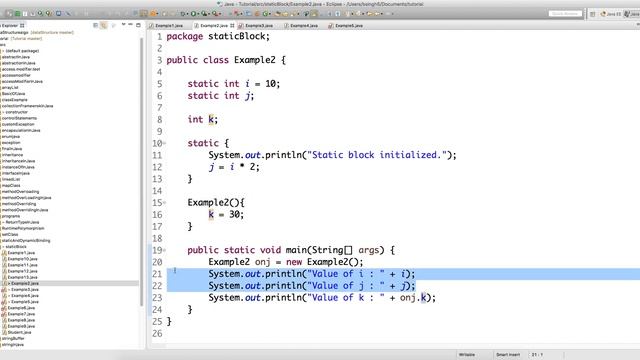The image size is (640, 360).
Task: Switch to the Example1.java editor tab
Action: 169,25
